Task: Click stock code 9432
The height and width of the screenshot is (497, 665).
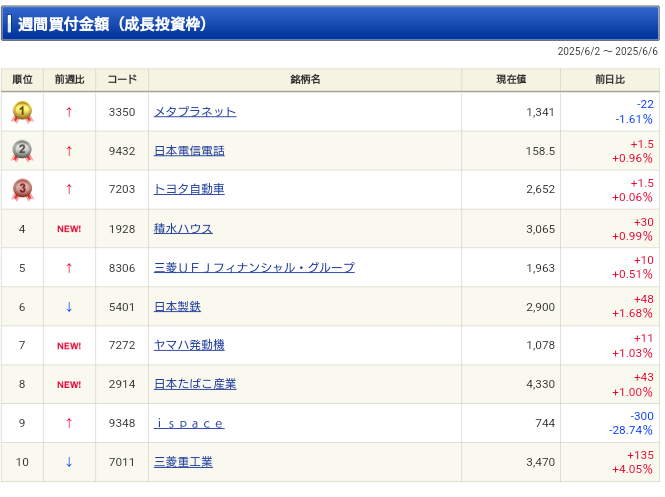Action: [122, 151]
